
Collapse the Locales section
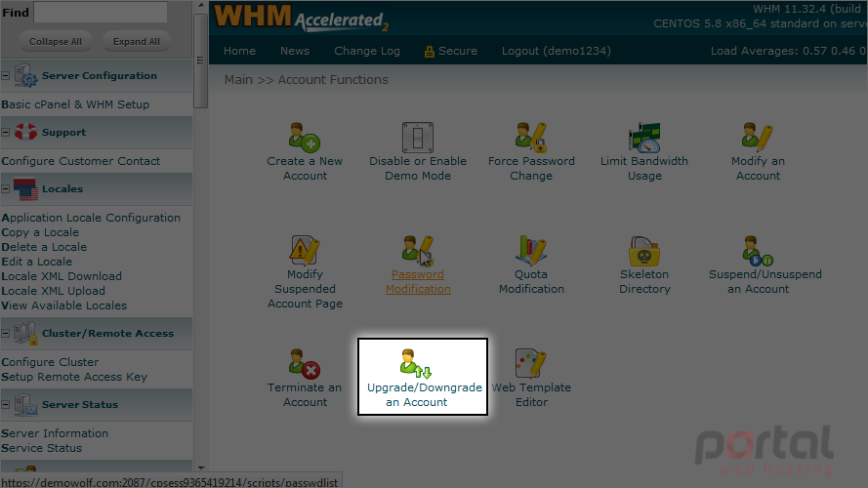[6, 188]
